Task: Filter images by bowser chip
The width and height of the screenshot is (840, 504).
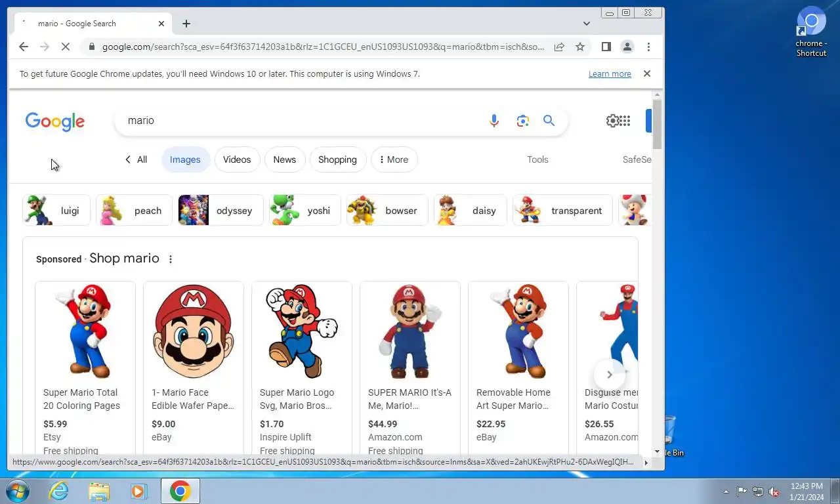Action: pyautogui.click(x=387, y=211)
